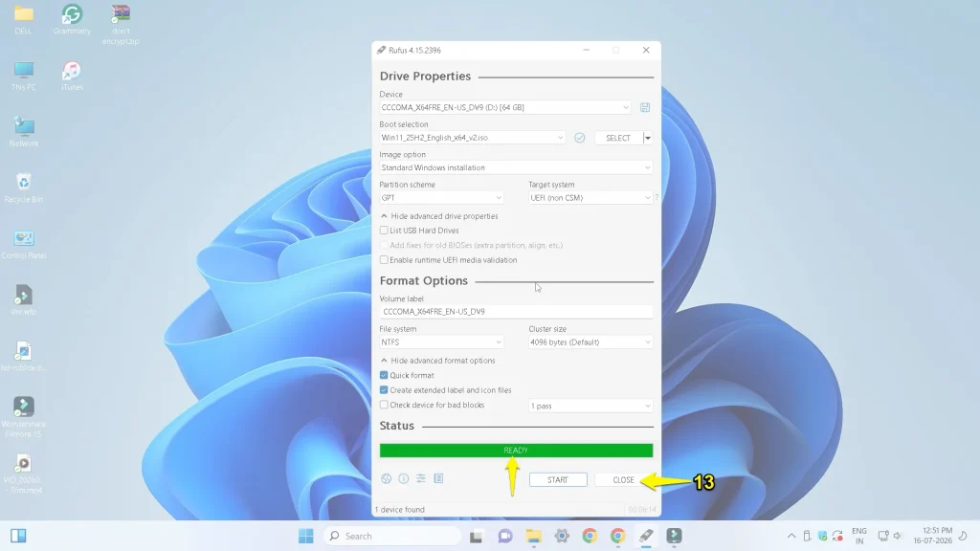Open the Widgets icon in taskbar
The image size is (980, 551).
(x=18, y=536)
